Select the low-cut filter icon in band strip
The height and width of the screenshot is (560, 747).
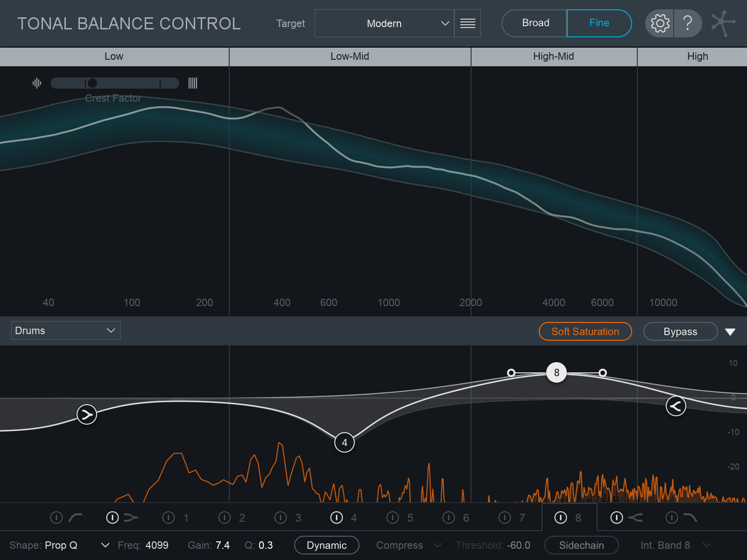[75, 517]
